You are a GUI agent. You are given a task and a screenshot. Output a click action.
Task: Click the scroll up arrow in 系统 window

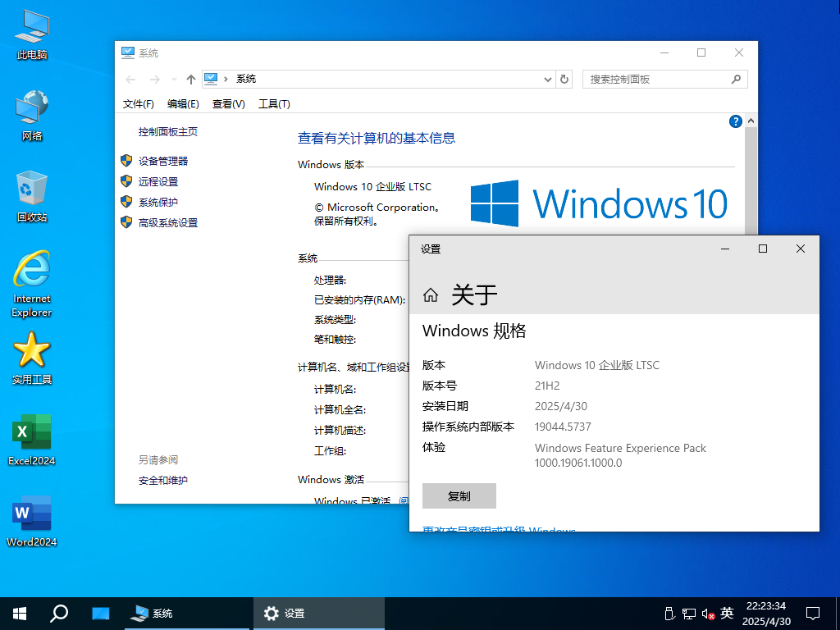(751, 121)
